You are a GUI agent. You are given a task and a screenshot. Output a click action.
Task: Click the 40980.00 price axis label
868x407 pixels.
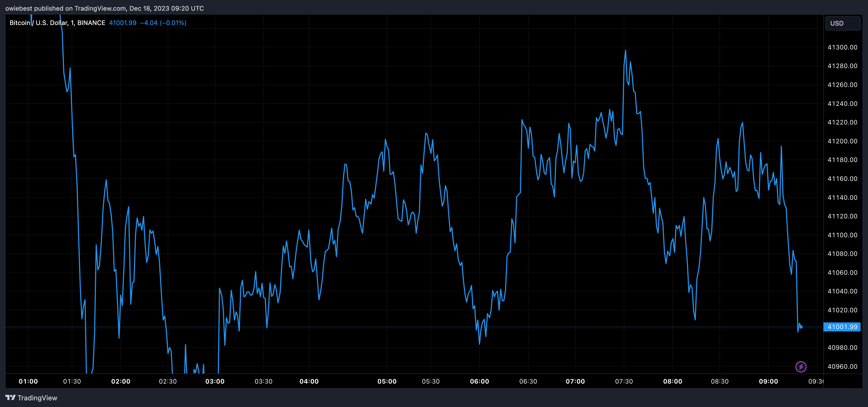point(842,347)
